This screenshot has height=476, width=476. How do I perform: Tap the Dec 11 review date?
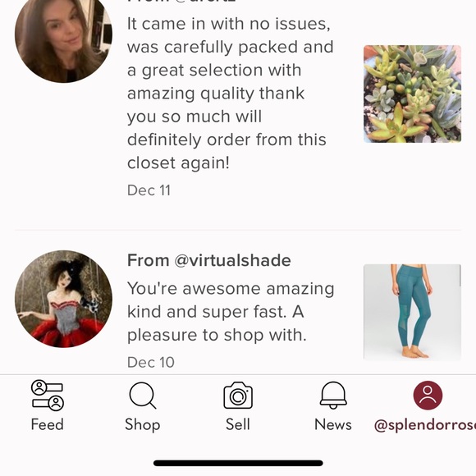pos(149,190)
